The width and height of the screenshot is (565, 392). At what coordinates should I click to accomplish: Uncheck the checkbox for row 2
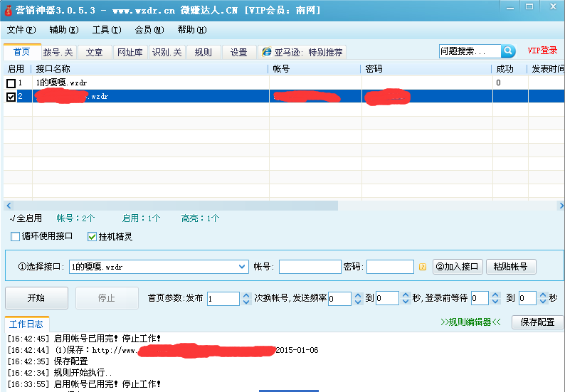click(11, 97)
